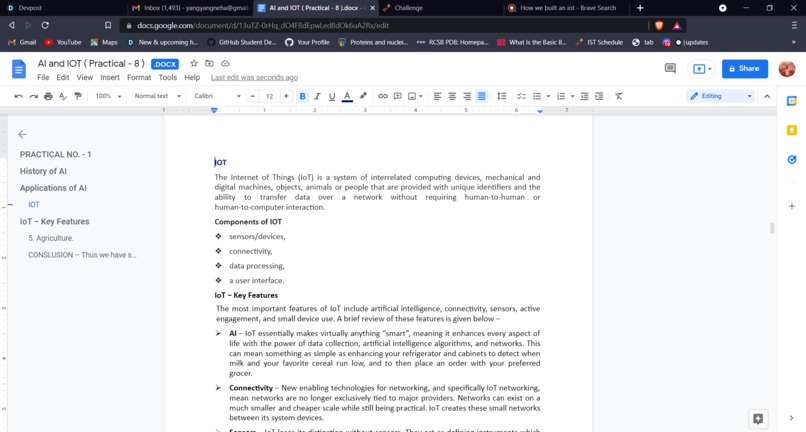
Task: Toggle bold formatting
Action: tap(302, 96)
